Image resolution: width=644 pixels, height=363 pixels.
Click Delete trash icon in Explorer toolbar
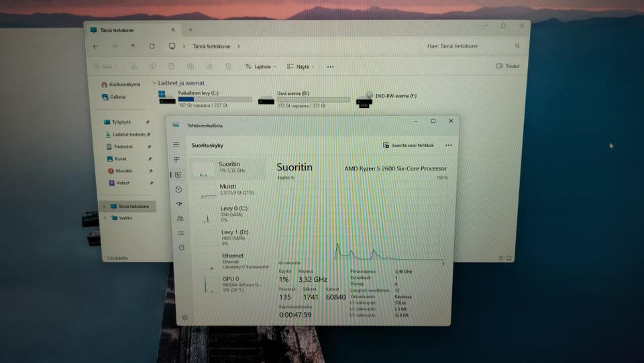point(228,66)
